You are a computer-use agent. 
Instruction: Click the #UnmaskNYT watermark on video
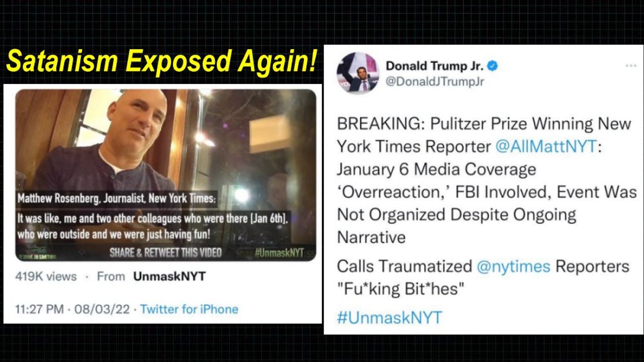[x=279, y=252]
